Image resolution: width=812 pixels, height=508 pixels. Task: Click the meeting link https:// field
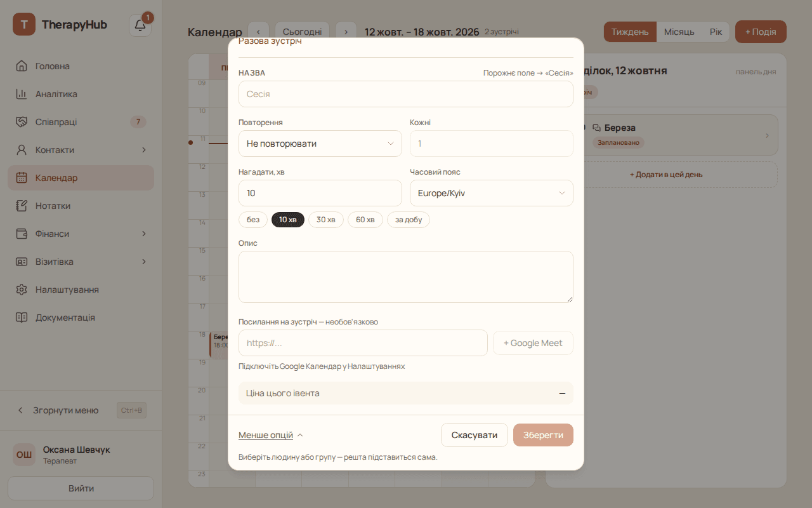point(363,343)
